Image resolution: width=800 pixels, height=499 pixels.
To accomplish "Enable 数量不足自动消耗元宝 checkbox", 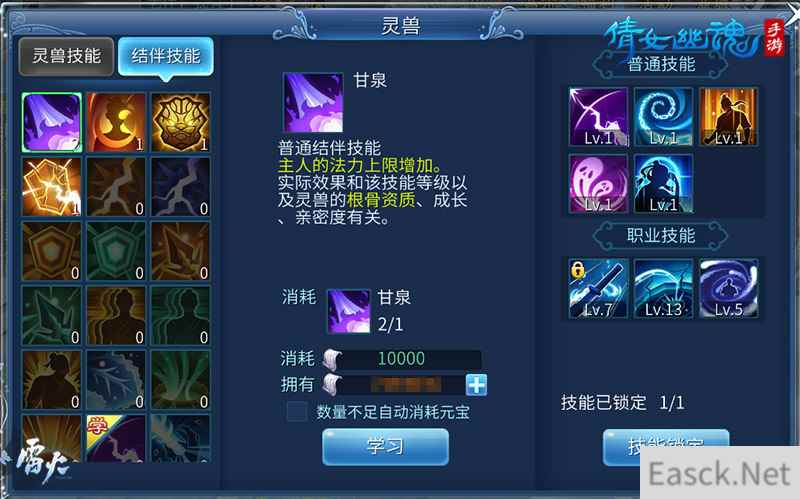I will coord(297,411).
